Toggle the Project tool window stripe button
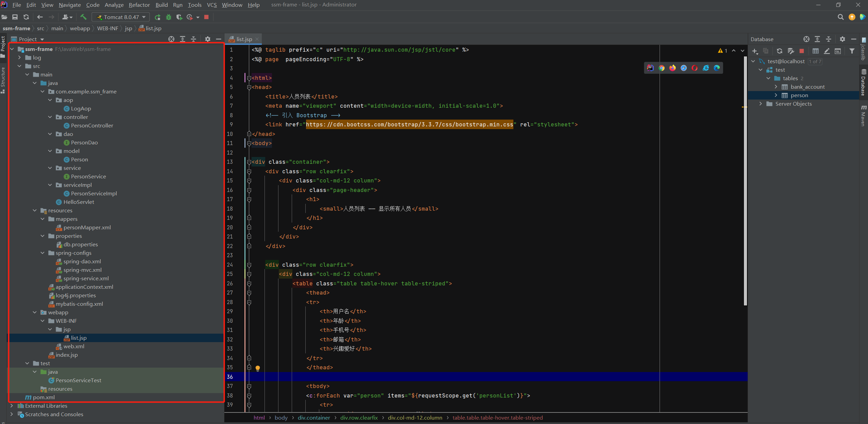868x424 pixels. [3, 47]
